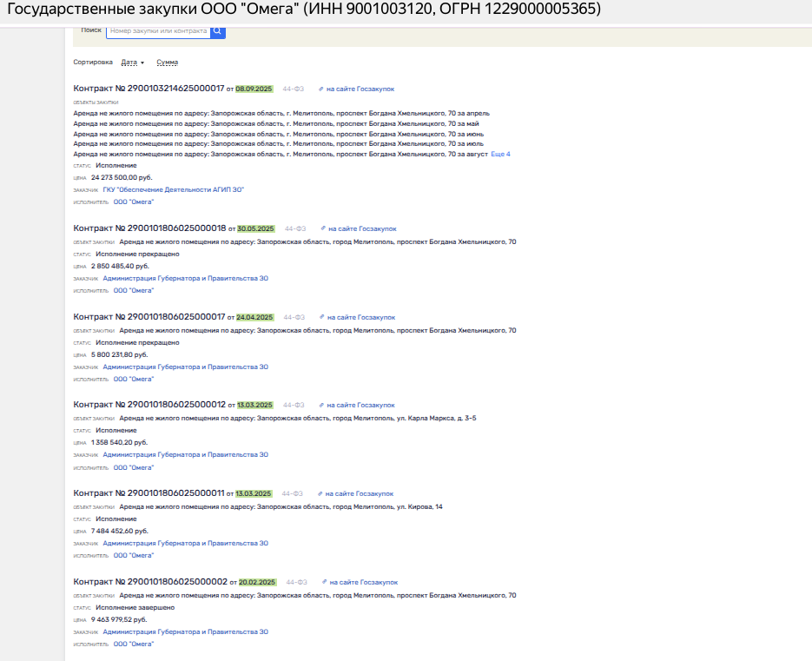
Task: Click link icon beside contract dated 30.05.2025
Action: (323, 228)
